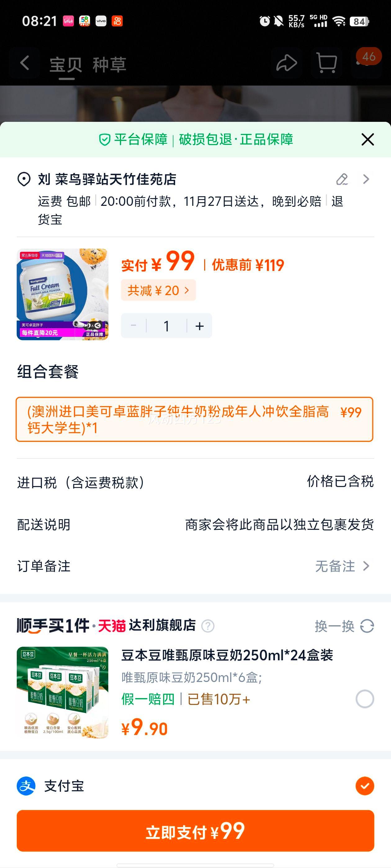Expand address details with right chevron
391x868 pixels.
point(366,179)
